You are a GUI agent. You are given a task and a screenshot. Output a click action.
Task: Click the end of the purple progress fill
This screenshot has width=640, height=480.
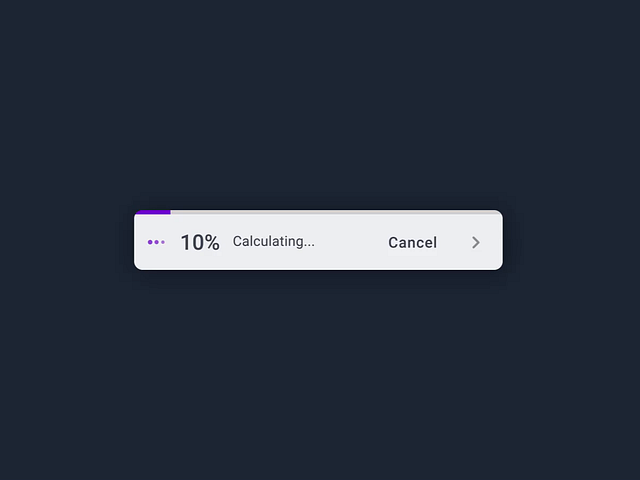pos(169,212)
